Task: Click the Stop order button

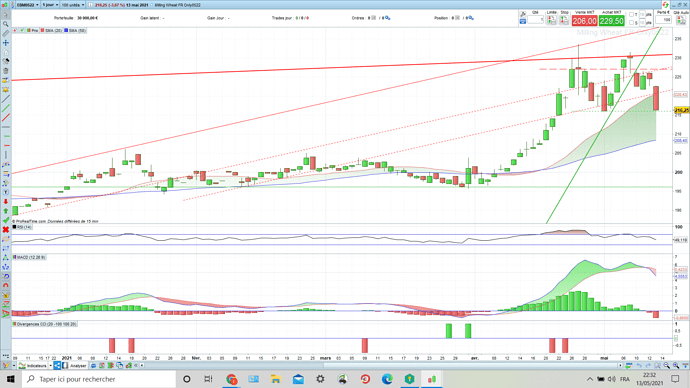Action: click(x=564, y=20)
